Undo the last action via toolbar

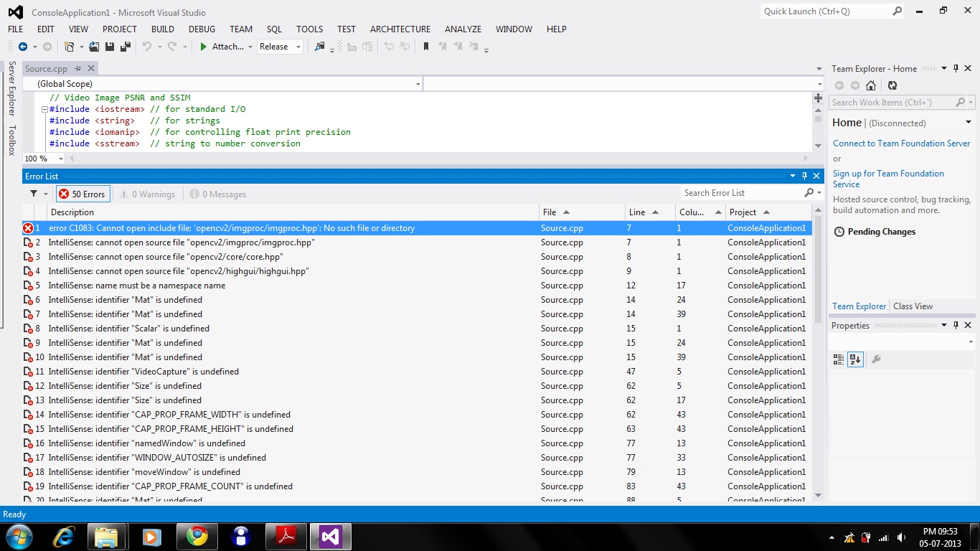pyautogui.click(x=147, y=47)
